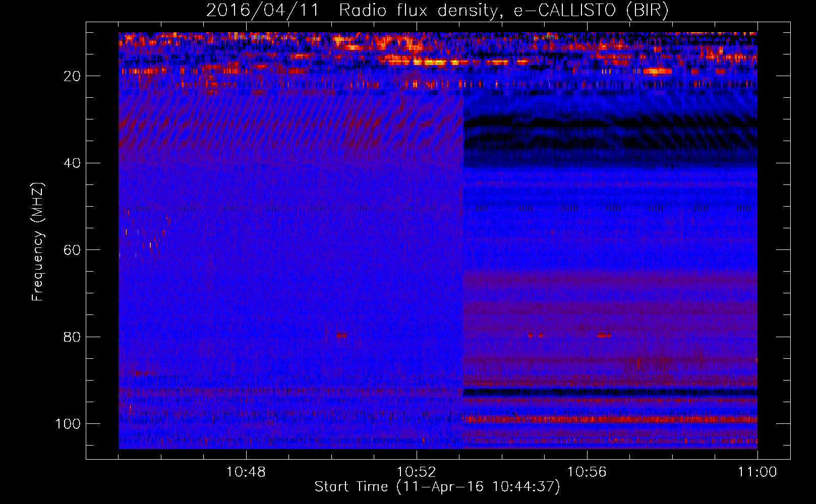Viewport: 816px width, 504px height.
Task: Click the plot title '2016/04/11 Radio flux density, e-CALLISTO (BIR)'
Action: tap(437, 11)
